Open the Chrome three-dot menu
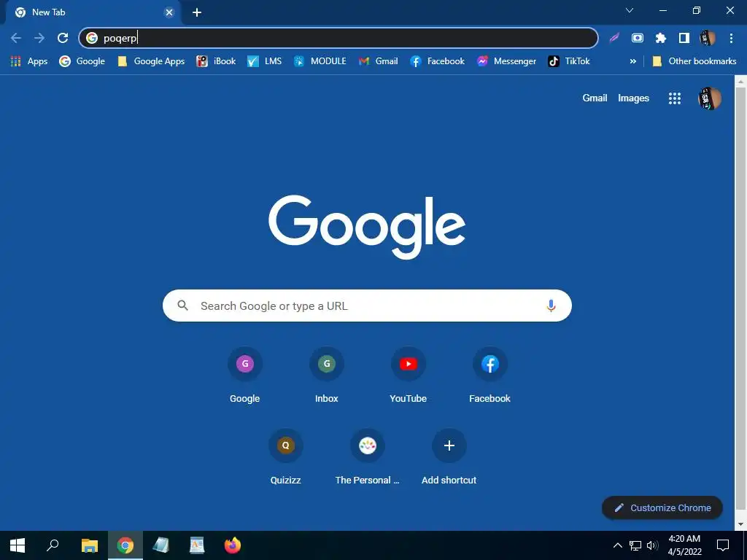The height and width of the screenshot is (560, 747). tap(731, 38)
